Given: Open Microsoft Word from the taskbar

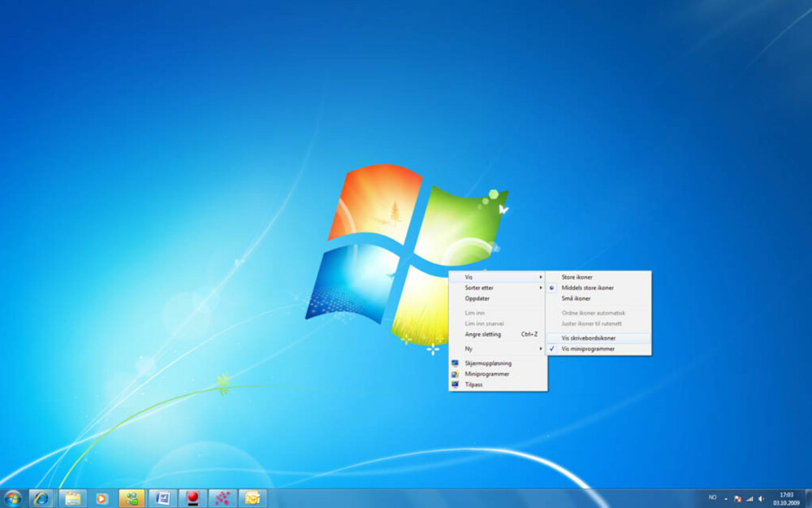Looking at the screenshot, I should coord(162,499).
